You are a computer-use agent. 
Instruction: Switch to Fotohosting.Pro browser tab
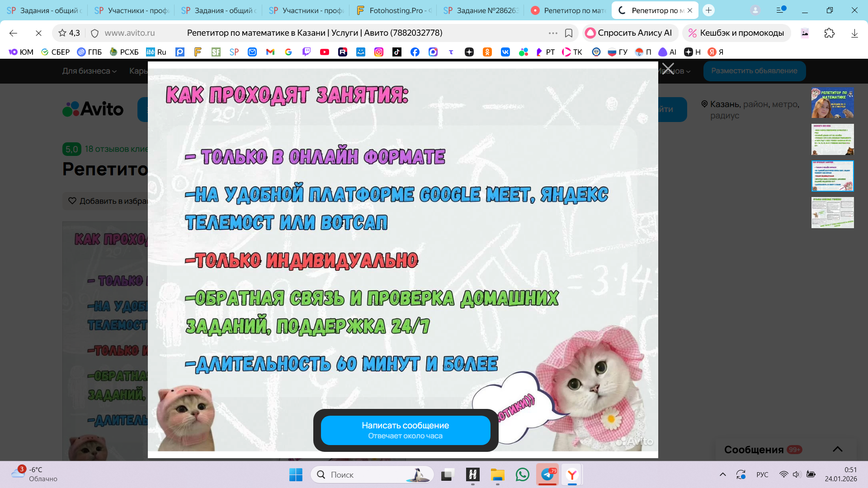393,10
